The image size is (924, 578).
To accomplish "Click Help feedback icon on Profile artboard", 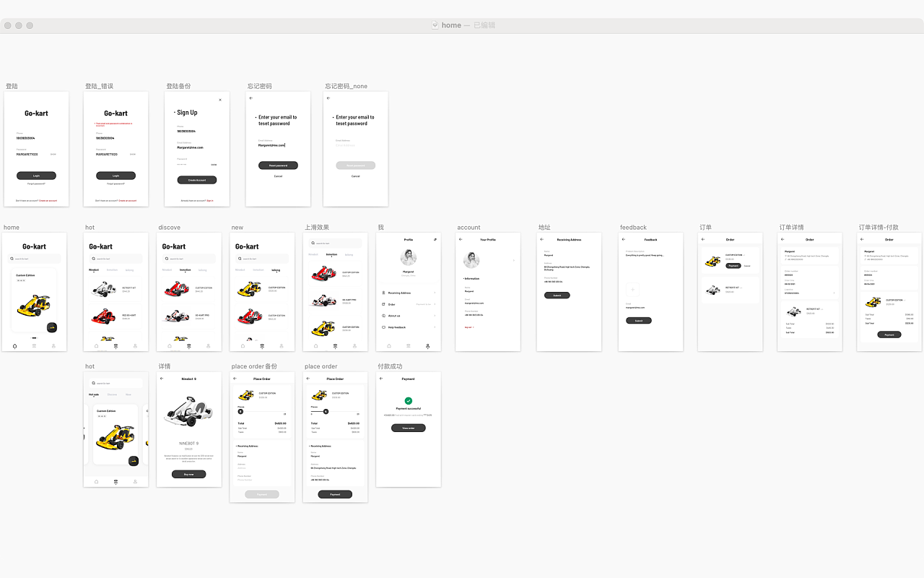I will point(383,327).
